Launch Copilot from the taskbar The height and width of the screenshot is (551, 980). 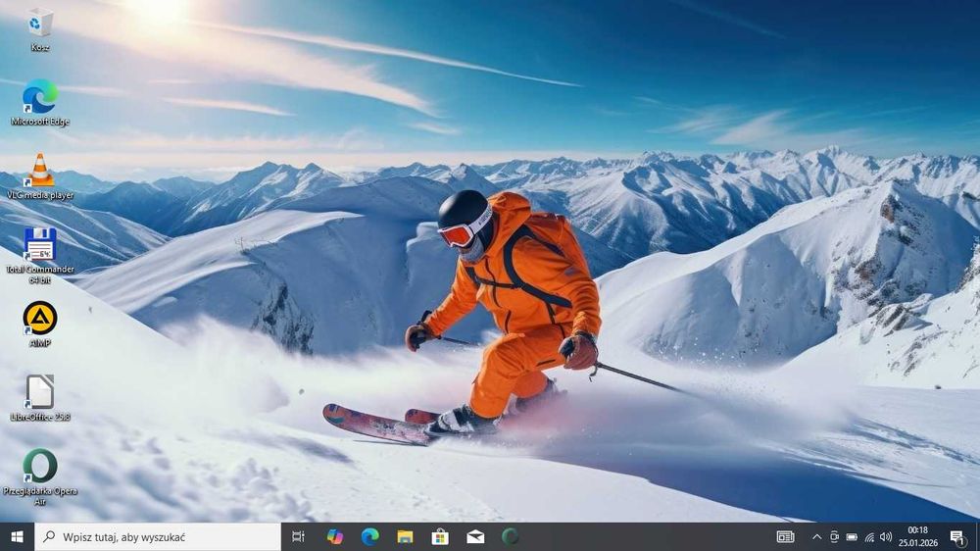click(334, 536)
